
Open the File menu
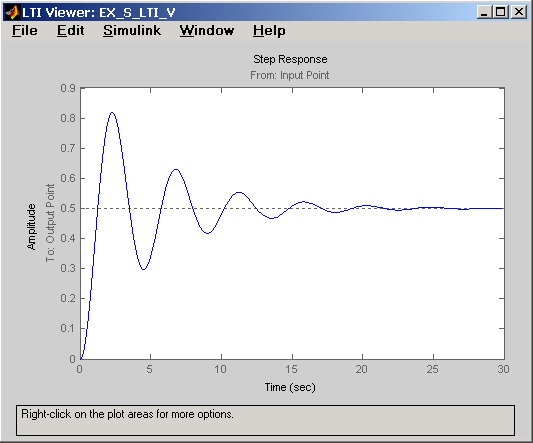point(24,31)
